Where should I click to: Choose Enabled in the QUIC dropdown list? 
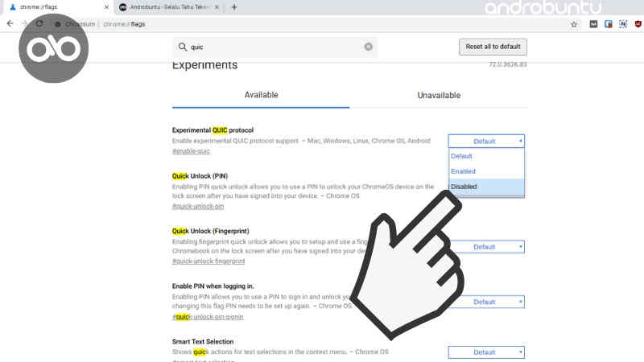tap(486, 171)
